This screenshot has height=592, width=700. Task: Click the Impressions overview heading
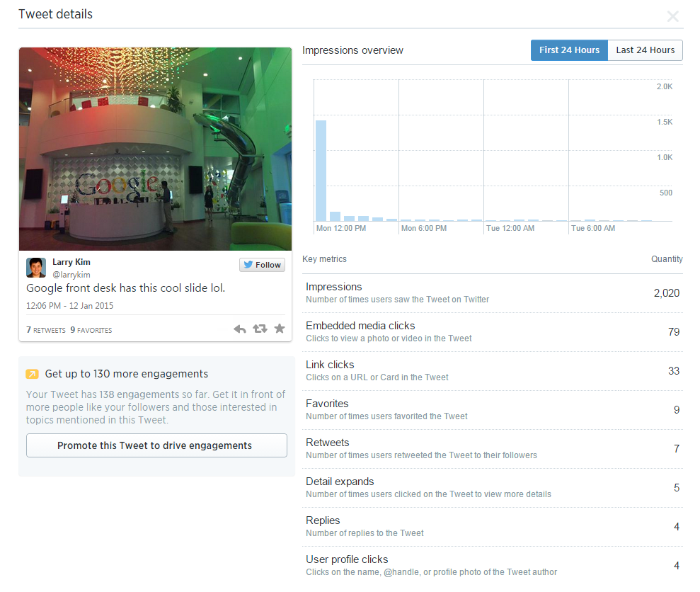[x=352, y=50]
